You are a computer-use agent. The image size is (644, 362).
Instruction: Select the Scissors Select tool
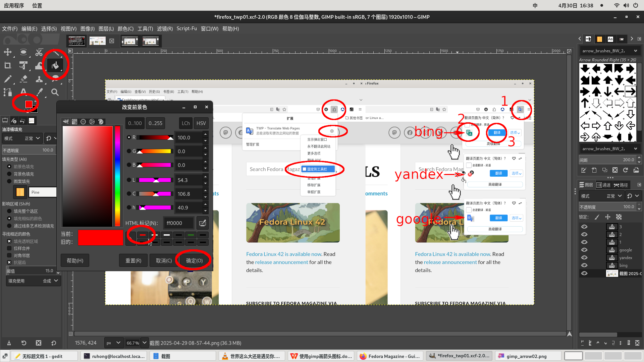pos(39,52)
